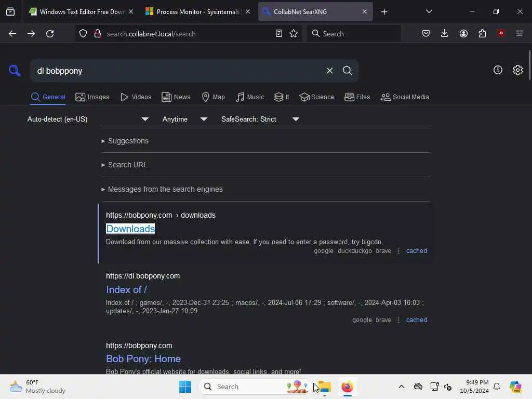Open the clock showing 9:49 PM

[474, 387]
